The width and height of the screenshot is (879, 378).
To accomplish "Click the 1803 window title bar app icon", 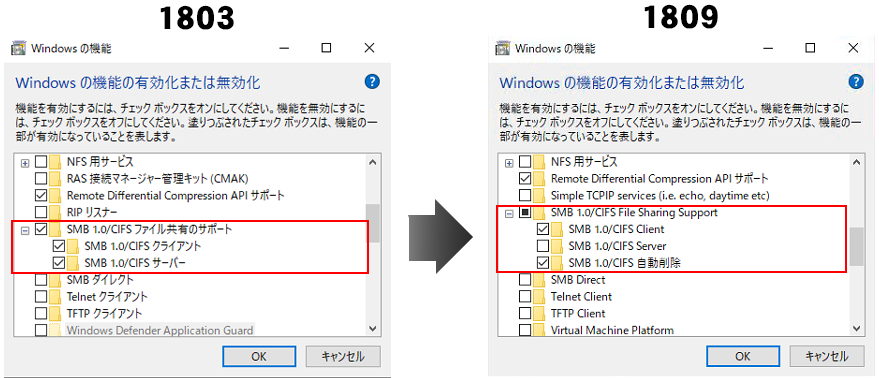I will 18,48.
